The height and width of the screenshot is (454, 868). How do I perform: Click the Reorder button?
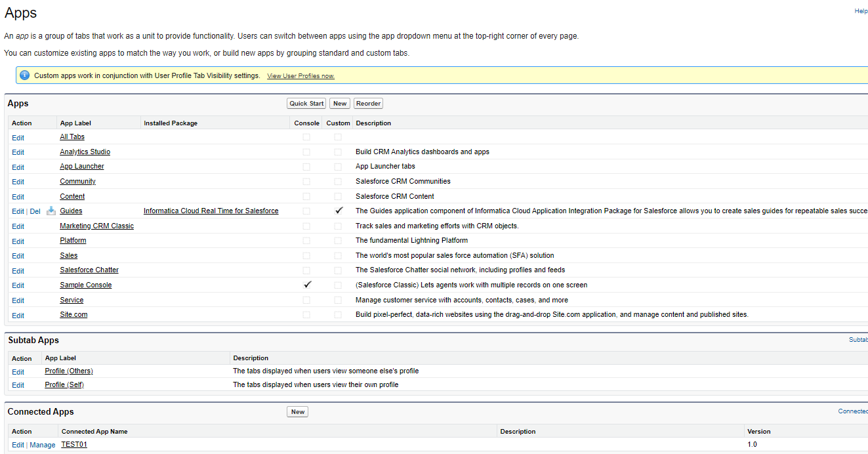pyautogui.click(x=369, y=104)
